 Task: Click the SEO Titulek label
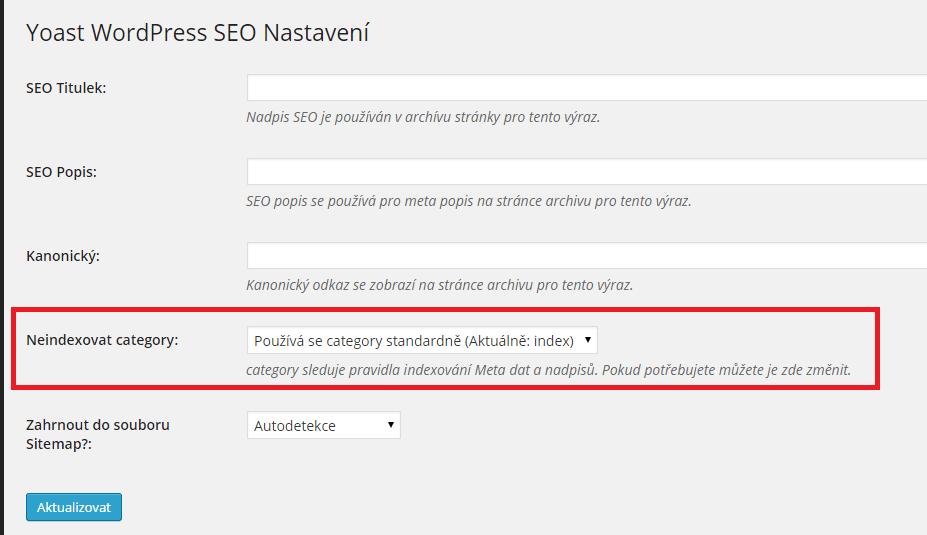[x=66, y=88]
